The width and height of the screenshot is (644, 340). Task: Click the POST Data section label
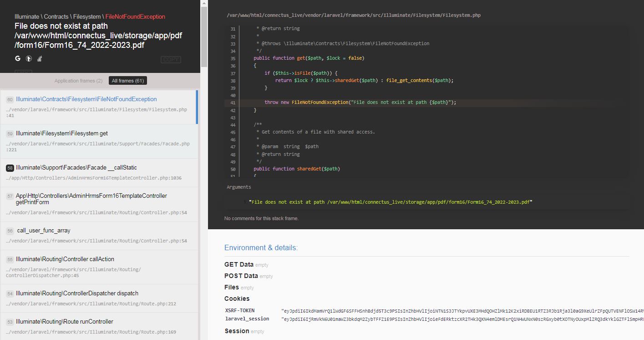tap(241, 276)
